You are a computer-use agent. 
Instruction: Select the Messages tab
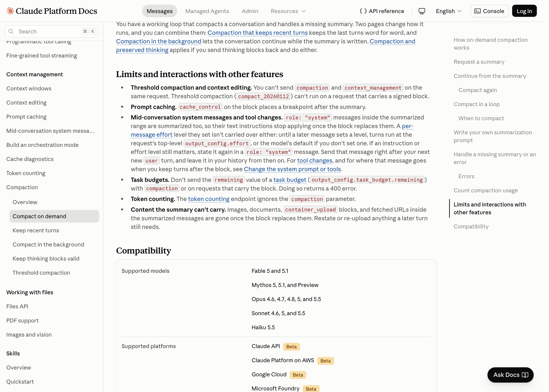(x=159, y=11)
